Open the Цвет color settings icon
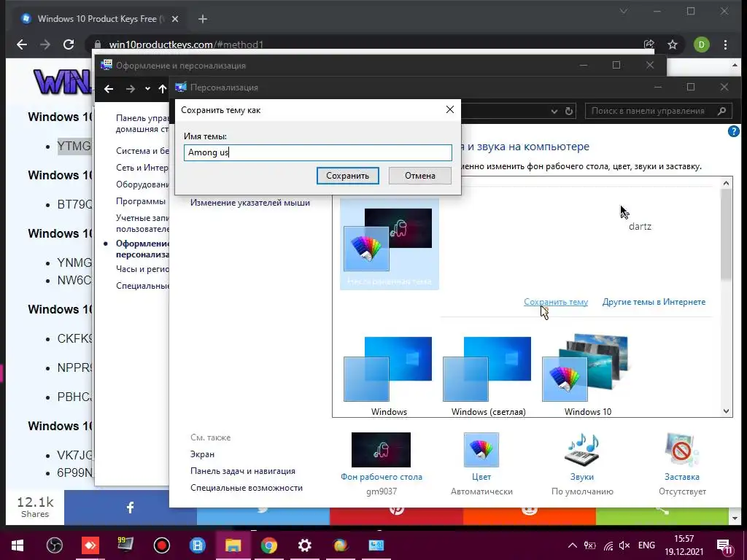The height and width of the screenshot is (560, 747). (x=481, y=450)
